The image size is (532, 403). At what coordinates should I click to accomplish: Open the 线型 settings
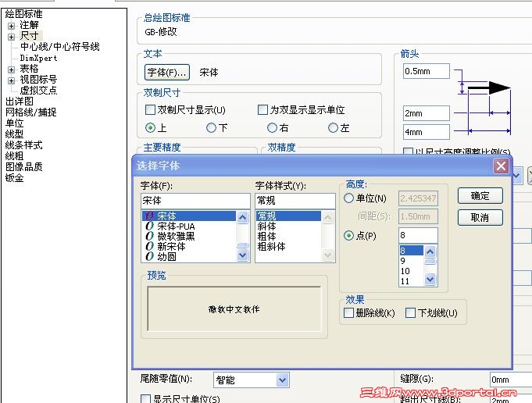coord(14,134)
